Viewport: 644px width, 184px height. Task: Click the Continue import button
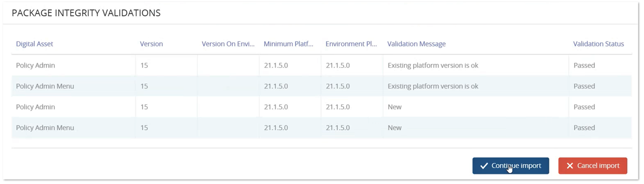click(510, 166)
